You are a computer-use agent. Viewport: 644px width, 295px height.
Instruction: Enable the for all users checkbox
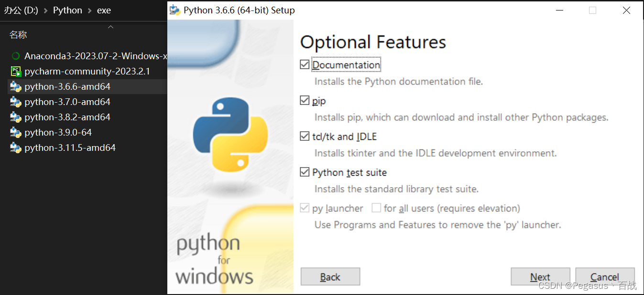(x=376, y=208)
